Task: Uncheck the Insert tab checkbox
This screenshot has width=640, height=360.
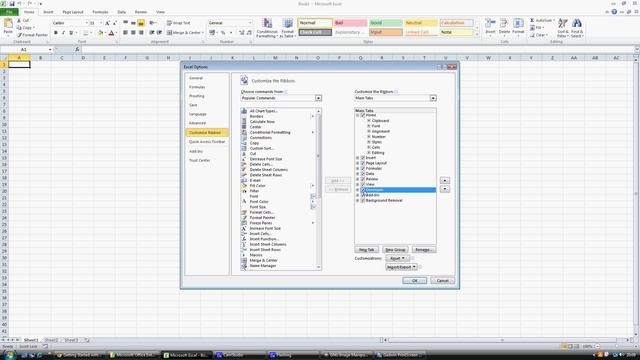Action: tap(363, 158)
